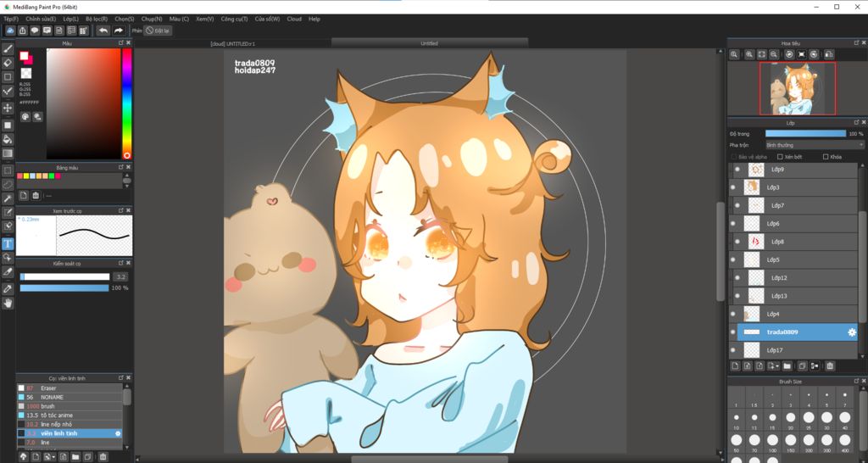The height and width of the screenshot is (463, 868).
Task: Click the fit-to-window icon in navigator panel
Action: point(762,54)
